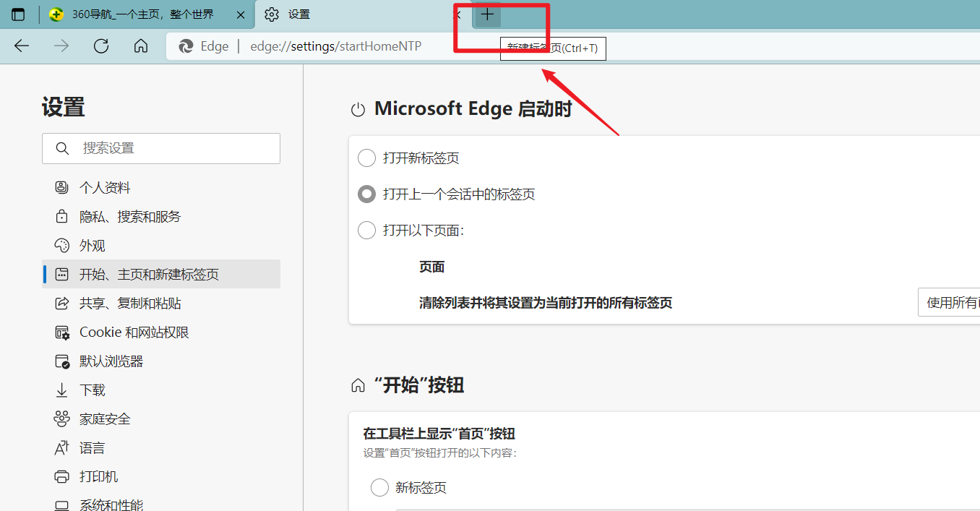Open 默认浏览器 settings from the sidebar
This screenshot has width=980, height=511.
point(62,361)
